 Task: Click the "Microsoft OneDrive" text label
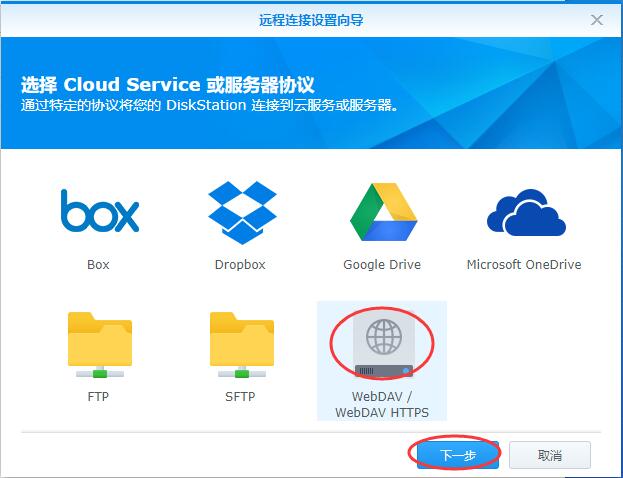524,265
